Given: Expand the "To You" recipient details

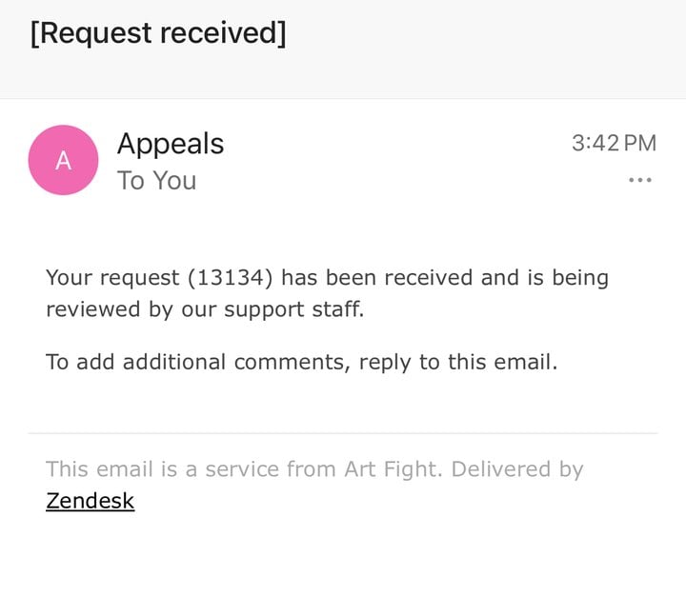Looking at the screenshot, I should (x=156, y=181).
